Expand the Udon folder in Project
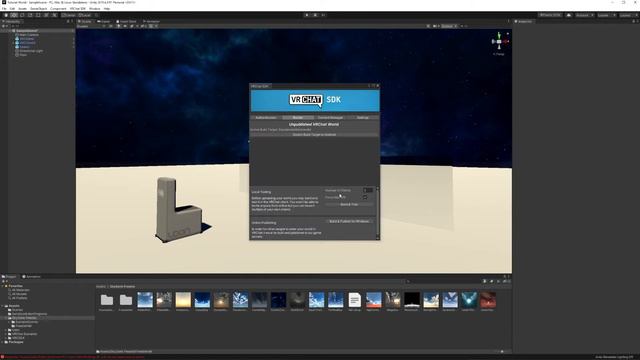This screenshot has height=360, width=640. coord(6,330)
